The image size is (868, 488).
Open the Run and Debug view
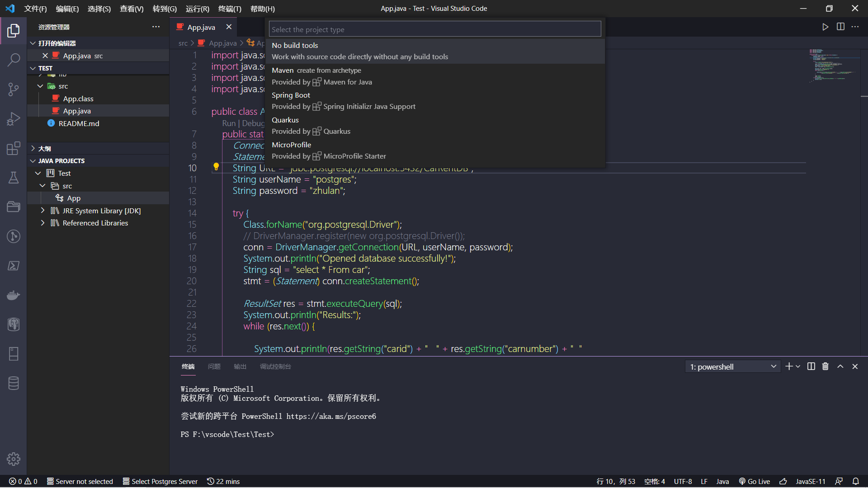coord(14,119)
